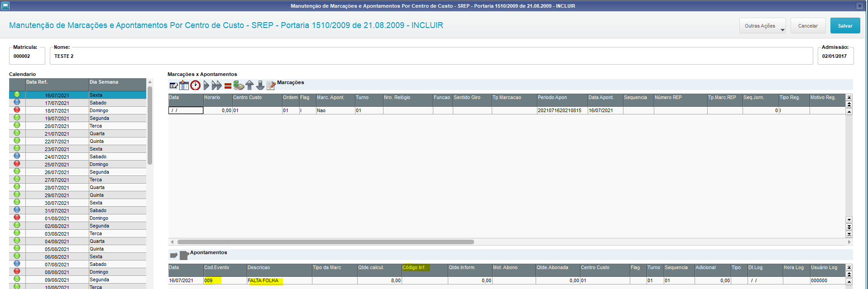The image size is (868, 289).
Task: Click the FALTA FOLHA description cell
Action: (279, 280)
